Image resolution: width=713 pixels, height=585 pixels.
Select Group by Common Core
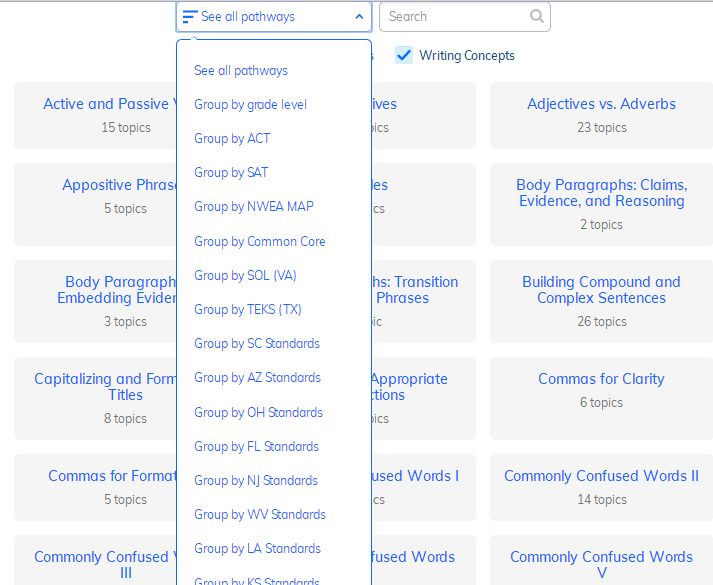[x=260, y=242]
